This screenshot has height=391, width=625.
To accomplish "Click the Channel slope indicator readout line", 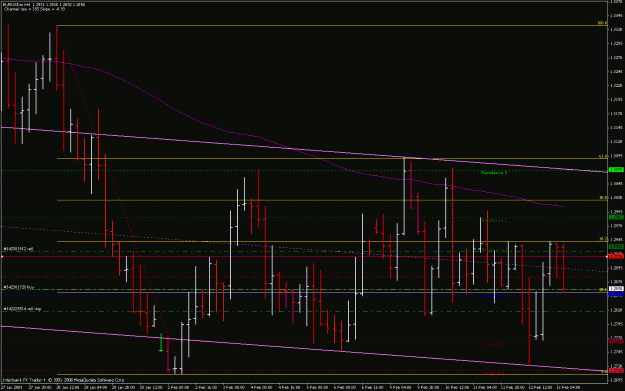I will click(x=34, y=9).
